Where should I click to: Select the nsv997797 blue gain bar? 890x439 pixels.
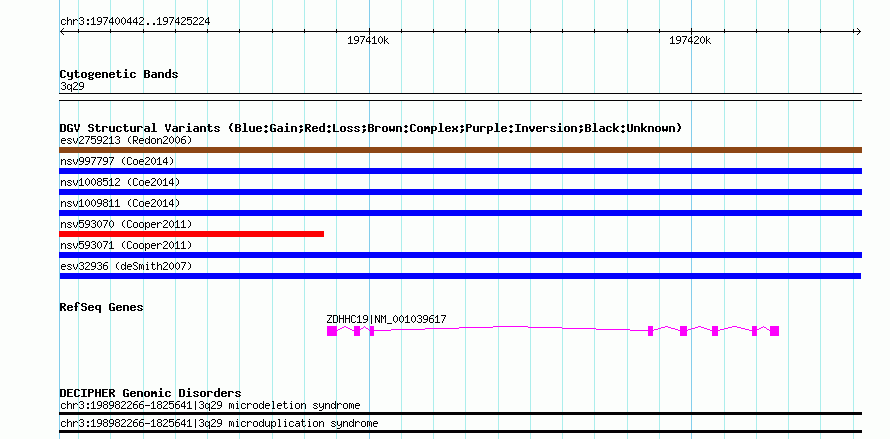tap(460, 171)
